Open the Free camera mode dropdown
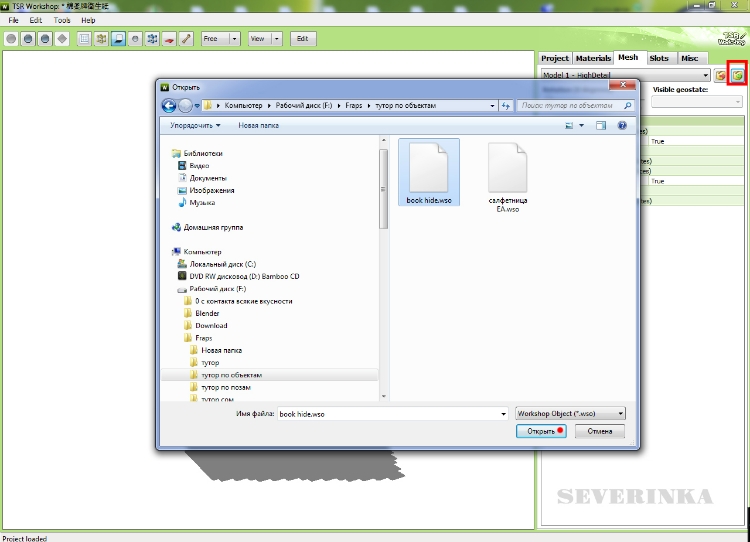750x542 pixels. (x=220, y=39)
